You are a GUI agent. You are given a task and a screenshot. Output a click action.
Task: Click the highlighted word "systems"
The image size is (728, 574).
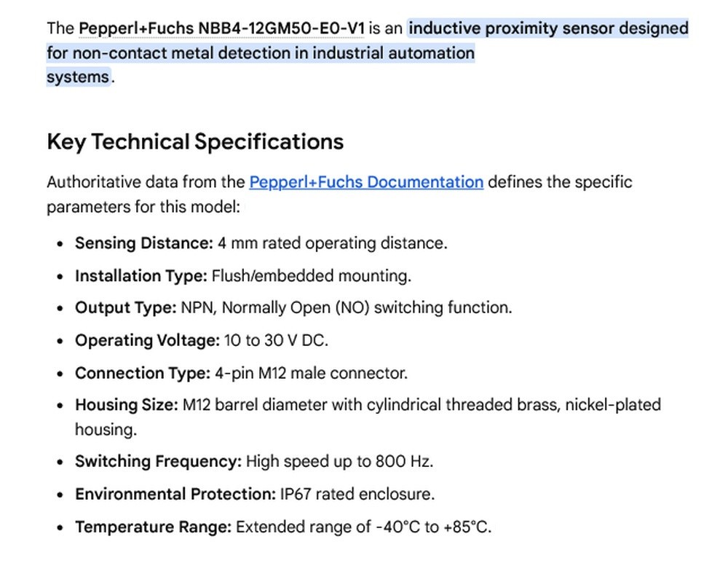(x=78, y=76)
